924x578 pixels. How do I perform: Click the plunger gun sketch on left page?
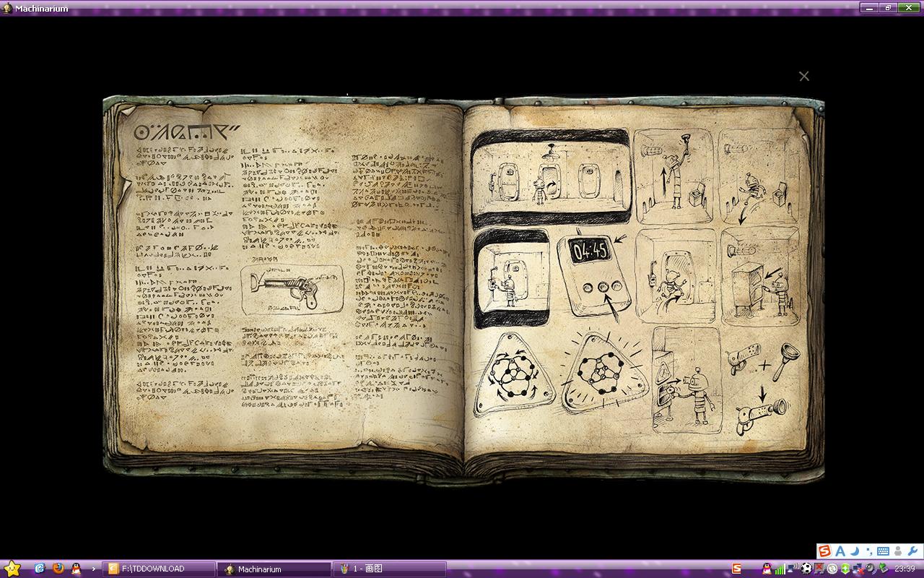click(292, 288)
